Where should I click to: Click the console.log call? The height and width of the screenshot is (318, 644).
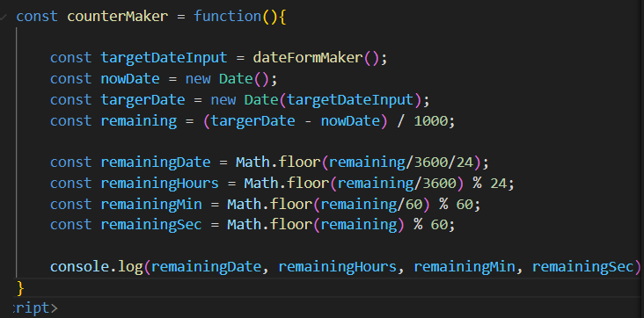pyautogui.click(x=97, y=267)
